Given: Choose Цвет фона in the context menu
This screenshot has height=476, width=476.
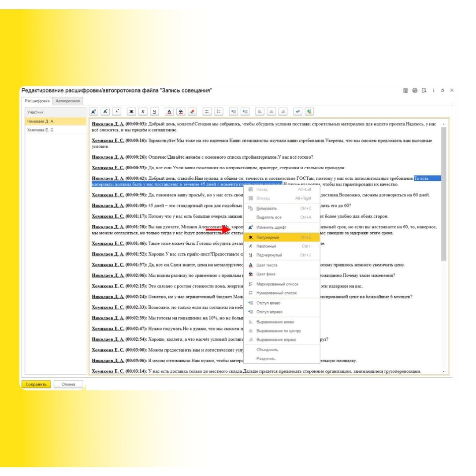Looking at the screenshot, I should pyautogui.click(x=282, y=274).
